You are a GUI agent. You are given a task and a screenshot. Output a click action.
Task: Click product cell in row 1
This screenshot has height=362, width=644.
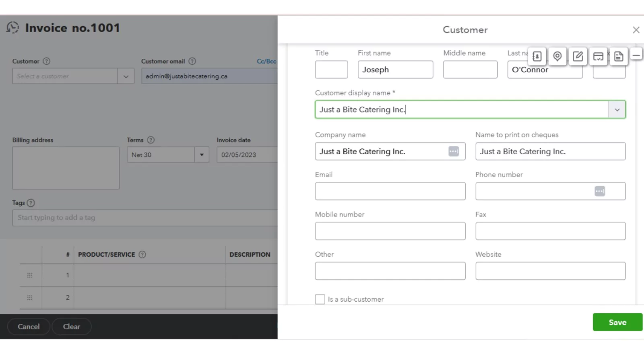pyautogui.click(x=149, y=275)
